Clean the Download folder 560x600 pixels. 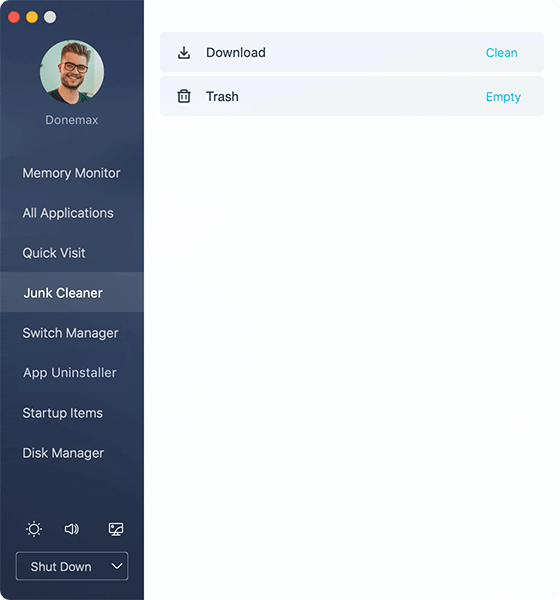tap(501, 53)
